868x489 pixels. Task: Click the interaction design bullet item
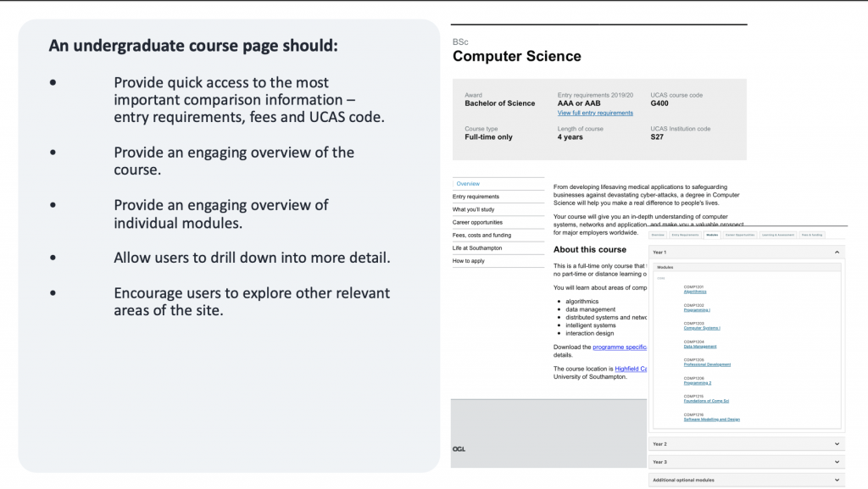point(590,334)
